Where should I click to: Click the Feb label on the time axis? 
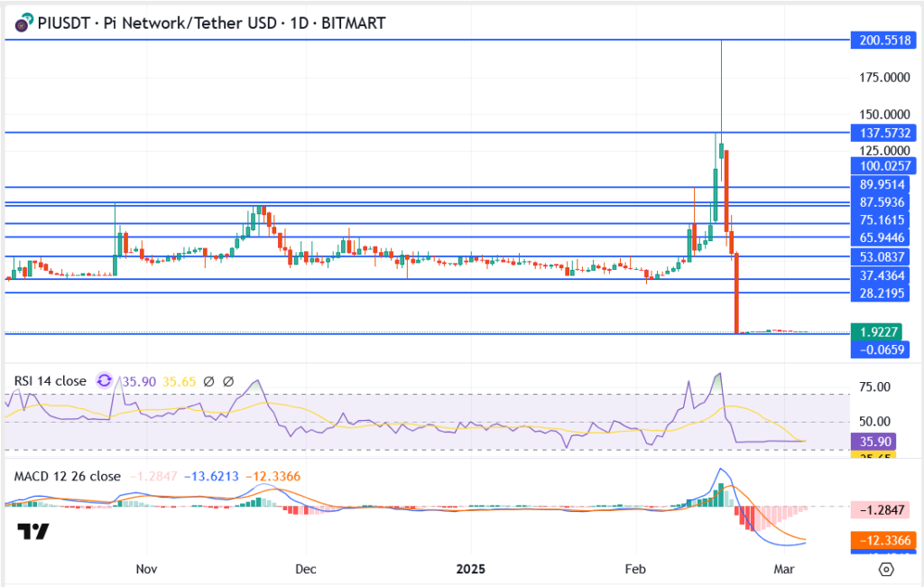coord(635,570)
